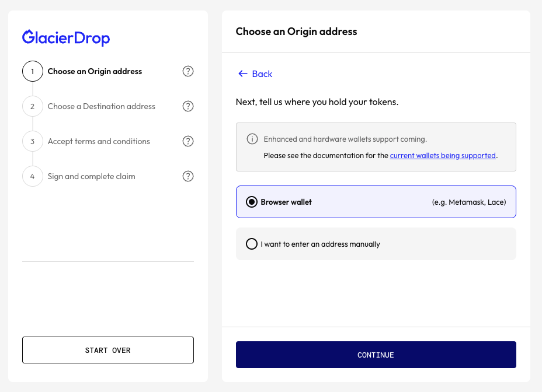
Task: Click the step 2 number circle
Action: [x=33, y=106]
